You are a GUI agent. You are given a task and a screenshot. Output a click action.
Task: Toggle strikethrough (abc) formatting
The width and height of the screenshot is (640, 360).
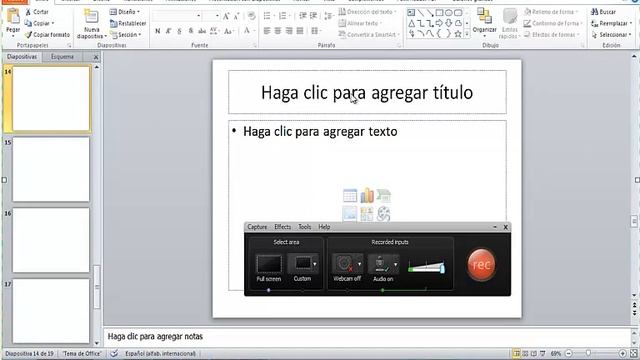point(202,31)
